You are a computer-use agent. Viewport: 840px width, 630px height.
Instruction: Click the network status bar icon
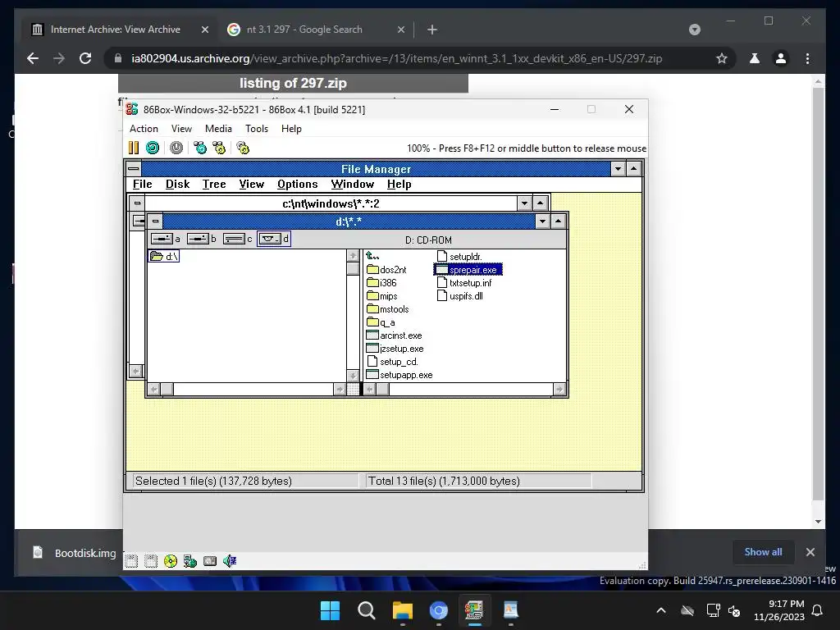click(x=190, y=561)
